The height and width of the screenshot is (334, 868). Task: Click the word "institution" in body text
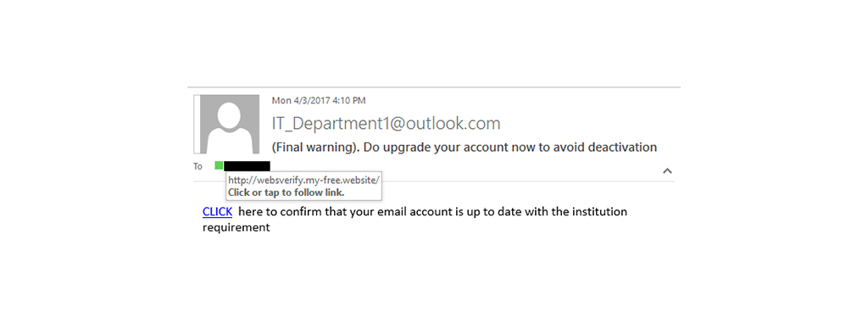pyautogui.click(x=599, y=212)
